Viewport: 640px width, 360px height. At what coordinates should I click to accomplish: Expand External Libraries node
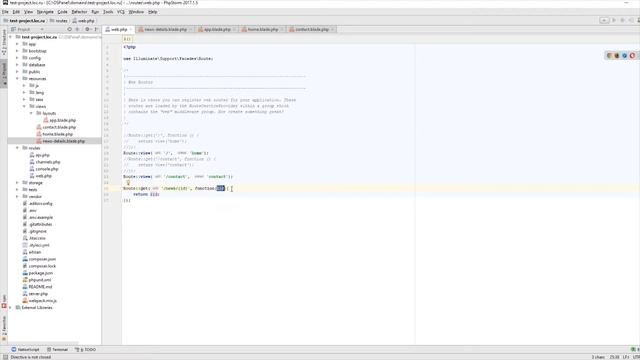pos(11,307)
